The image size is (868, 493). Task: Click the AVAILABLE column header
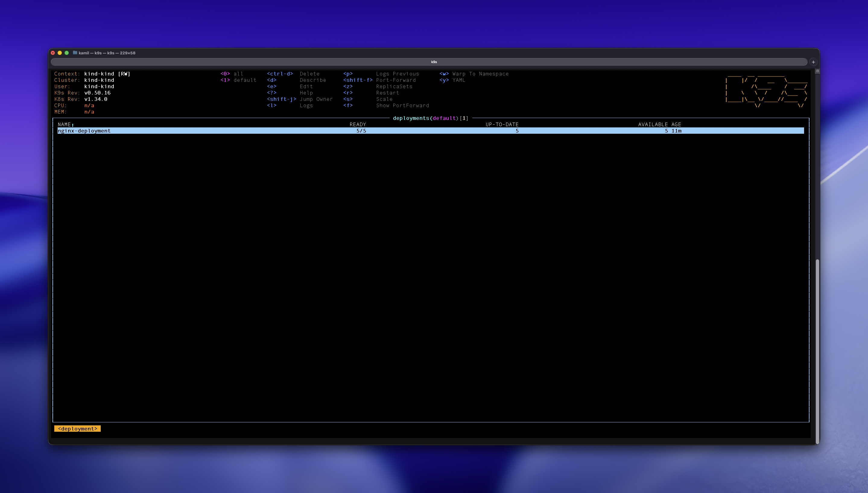653,125
